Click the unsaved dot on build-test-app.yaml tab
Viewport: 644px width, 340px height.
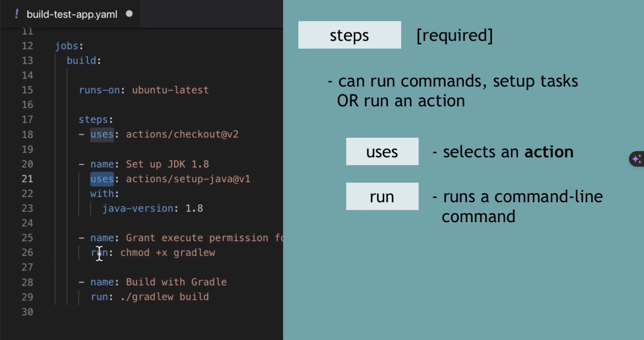pos(129,14)
